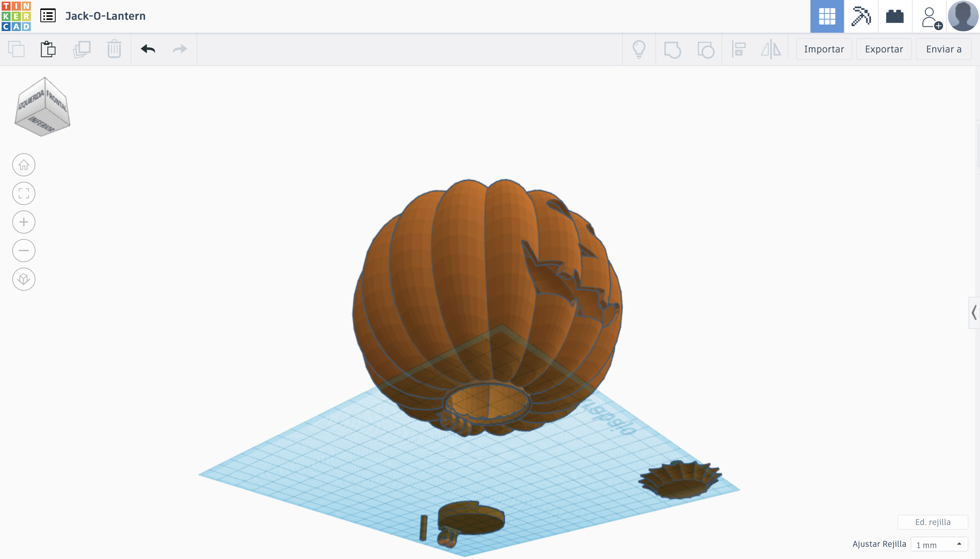Toggle orthographic perspective view cube icon
This screenshot has height=559, width=980.
click(x=24, y=279)
